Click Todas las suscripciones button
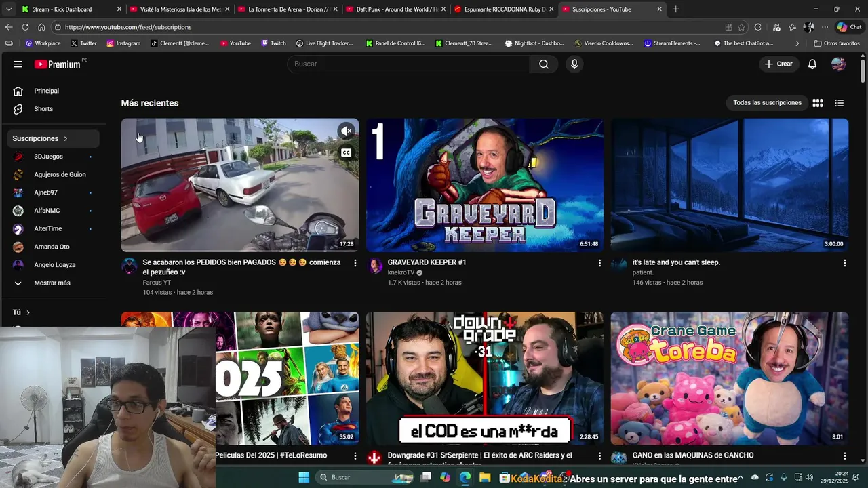The width and height of the screenshot is (868, 488). click(x=767, y=103)
